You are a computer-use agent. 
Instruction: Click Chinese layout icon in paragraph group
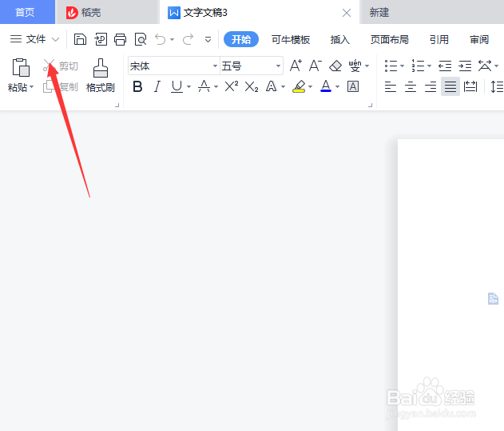coord(485,66)
